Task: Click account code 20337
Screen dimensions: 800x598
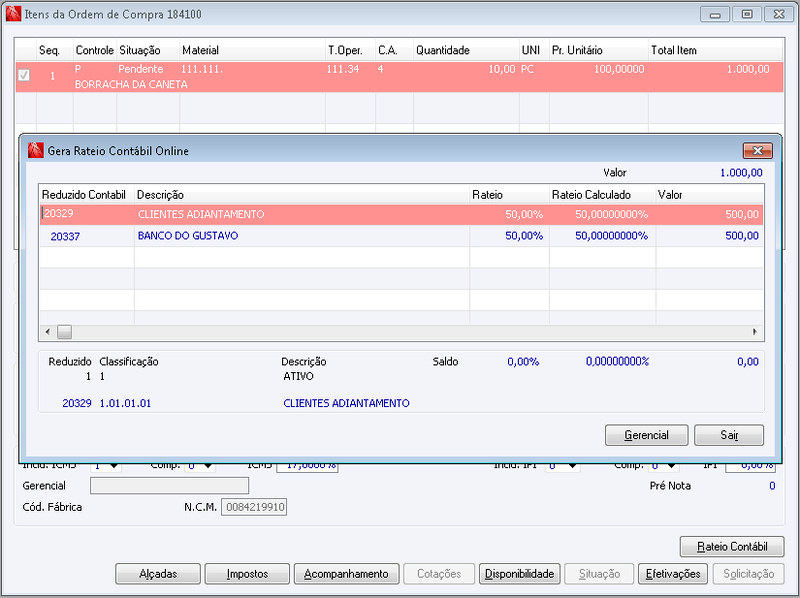Action: 65,237
